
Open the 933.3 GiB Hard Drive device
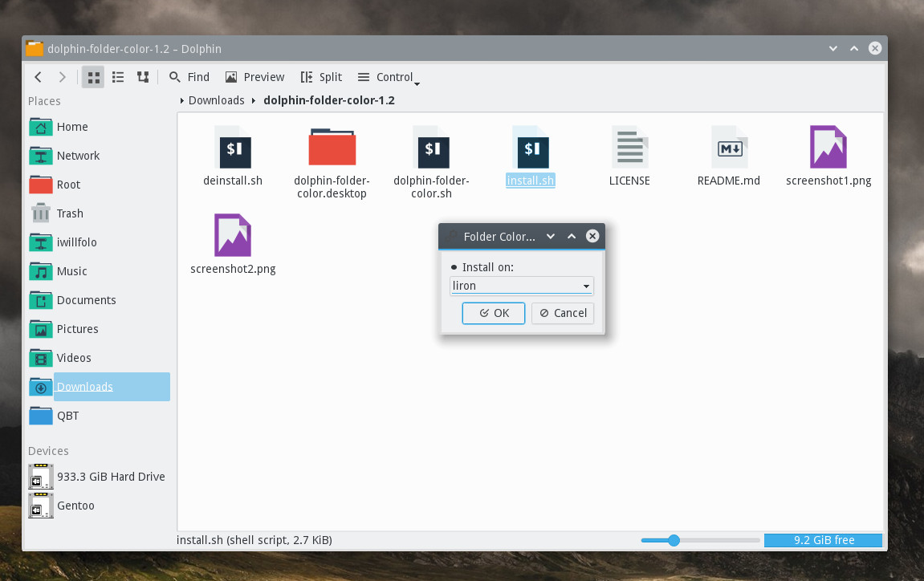point(99,477)
